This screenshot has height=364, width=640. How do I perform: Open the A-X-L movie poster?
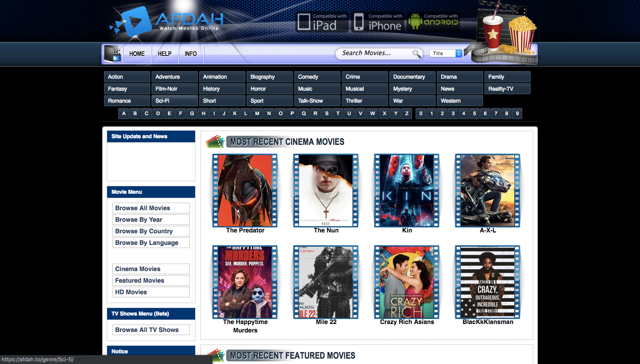click(488, 191)
